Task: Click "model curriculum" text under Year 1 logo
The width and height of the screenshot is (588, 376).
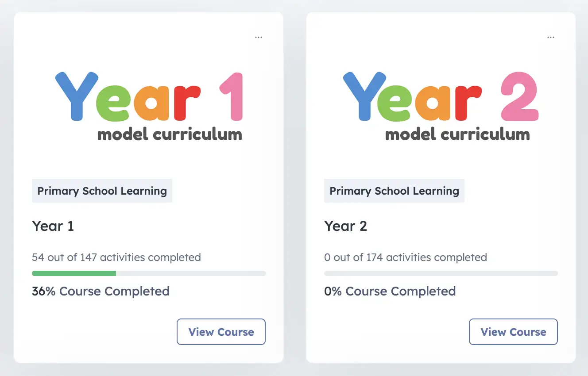Action: click(x=170, y=134)
